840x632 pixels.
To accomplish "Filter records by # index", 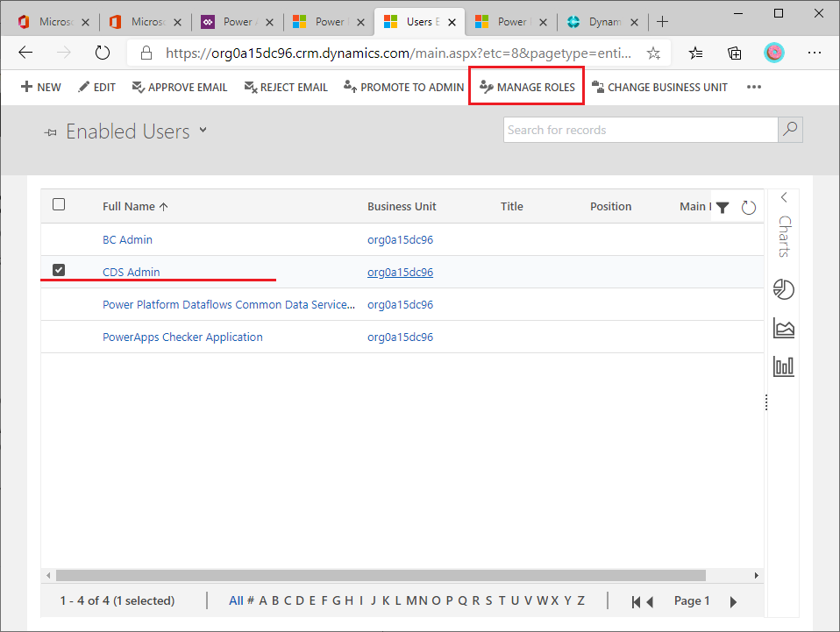I will (x=250, y=601).
